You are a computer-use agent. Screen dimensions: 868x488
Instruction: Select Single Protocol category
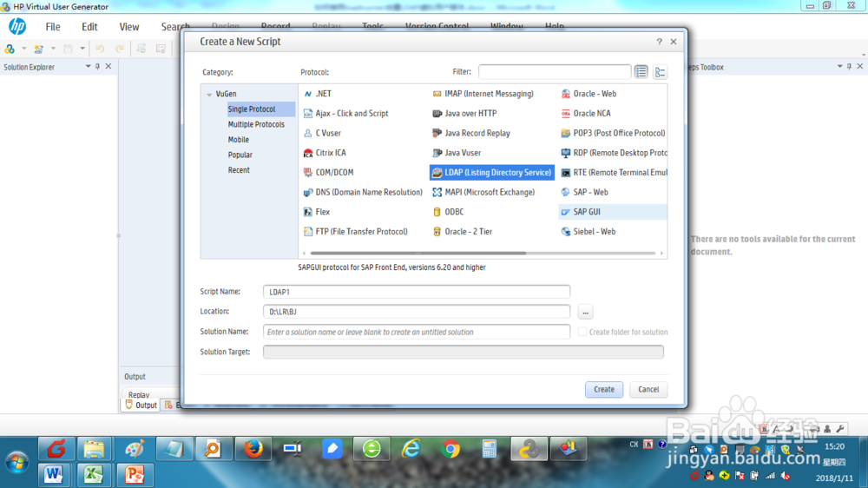(260, 109)
